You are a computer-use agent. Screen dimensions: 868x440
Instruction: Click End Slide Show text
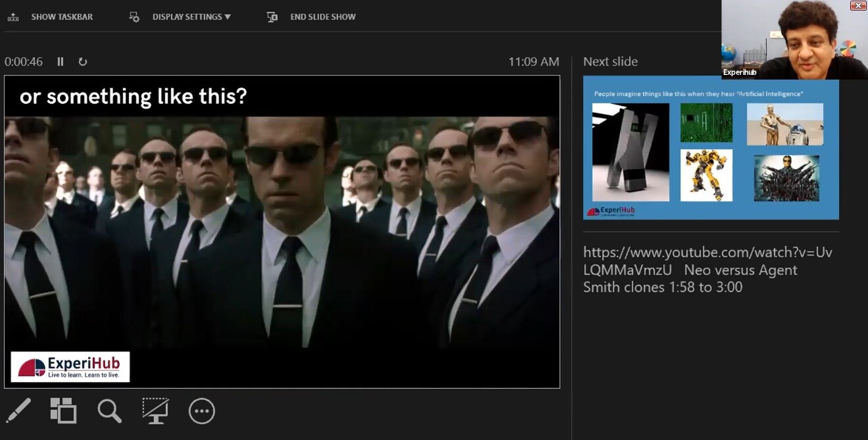[322, 17]
